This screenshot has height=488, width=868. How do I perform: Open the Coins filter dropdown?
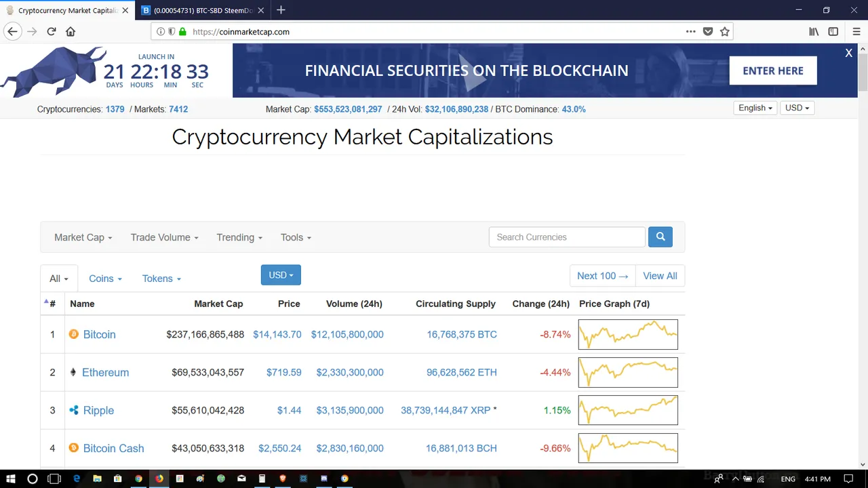[105, 279]
